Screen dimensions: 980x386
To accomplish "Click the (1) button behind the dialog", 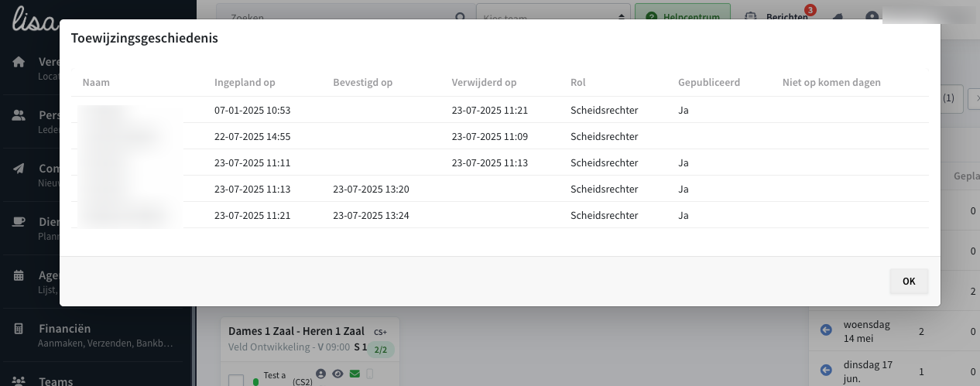I will point(951,98).
